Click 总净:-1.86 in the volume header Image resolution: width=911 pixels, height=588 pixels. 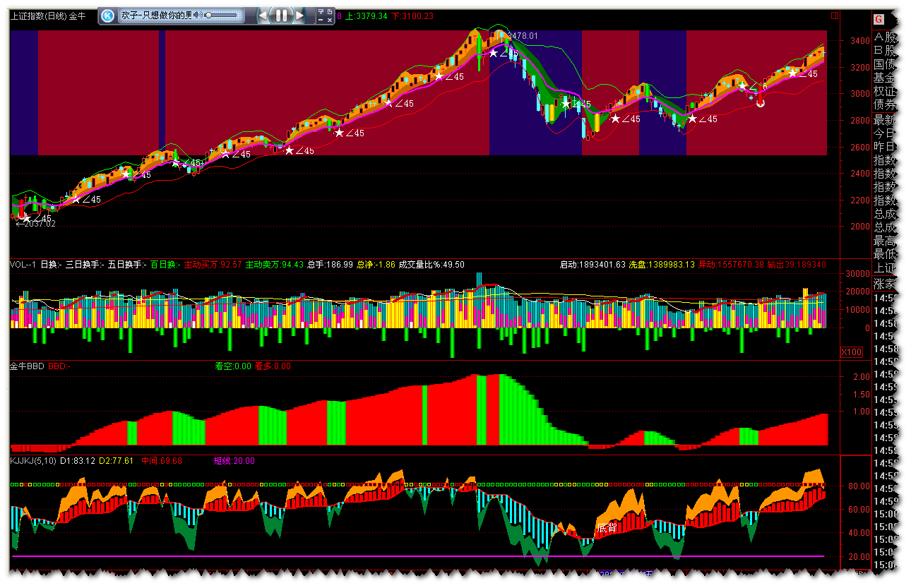pyautogui.click(x=376, y=265)
